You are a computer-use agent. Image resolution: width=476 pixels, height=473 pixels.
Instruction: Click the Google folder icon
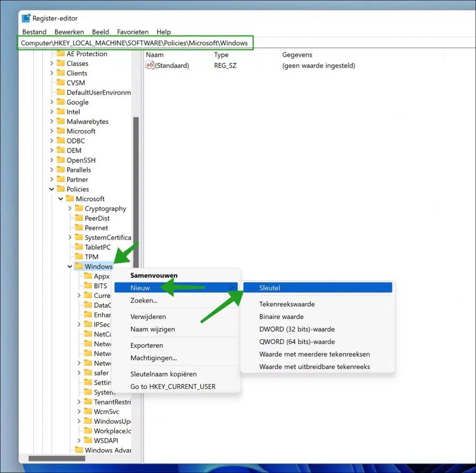point(61,102)
